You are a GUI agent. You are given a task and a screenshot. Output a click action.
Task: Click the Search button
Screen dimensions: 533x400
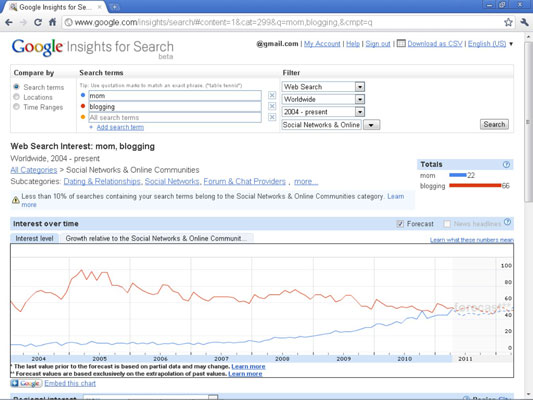click(494, 124)
